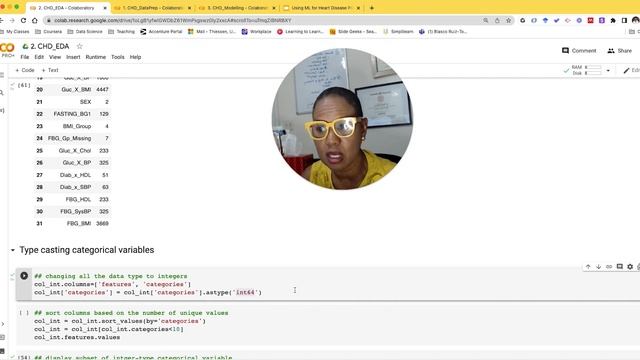Image resolution: width=640 pixels, height=360 pixels.
Task: Open the Teaching bookmark folder
Action: coord(121,31)
